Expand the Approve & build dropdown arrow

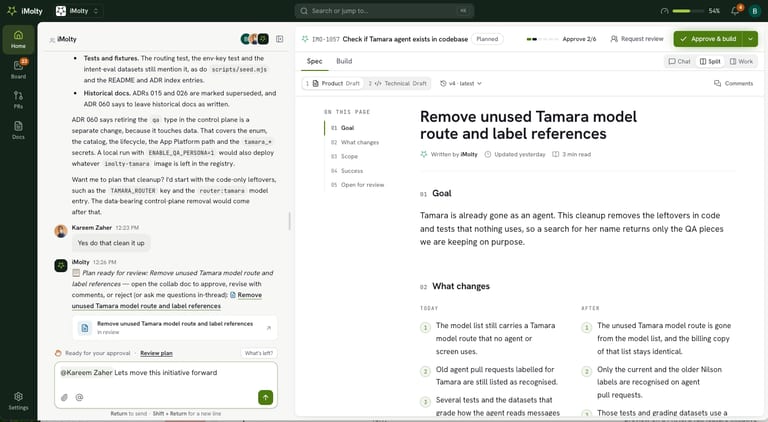[750, 39]
